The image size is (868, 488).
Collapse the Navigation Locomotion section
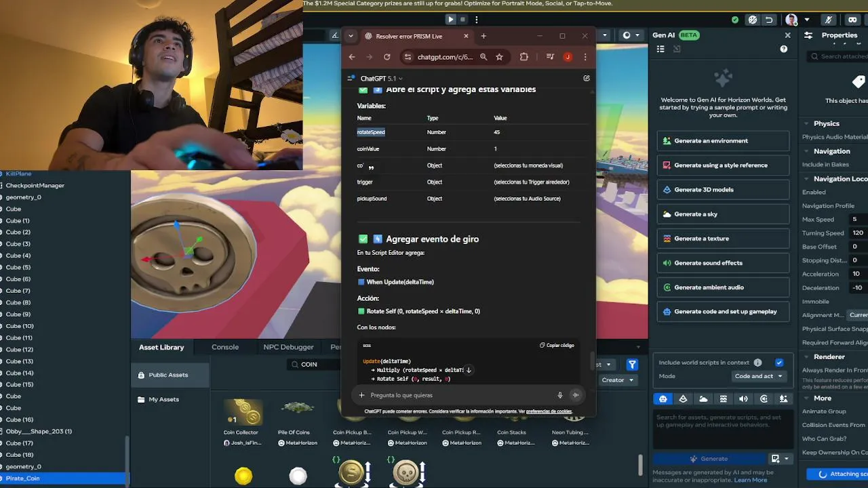806,179
